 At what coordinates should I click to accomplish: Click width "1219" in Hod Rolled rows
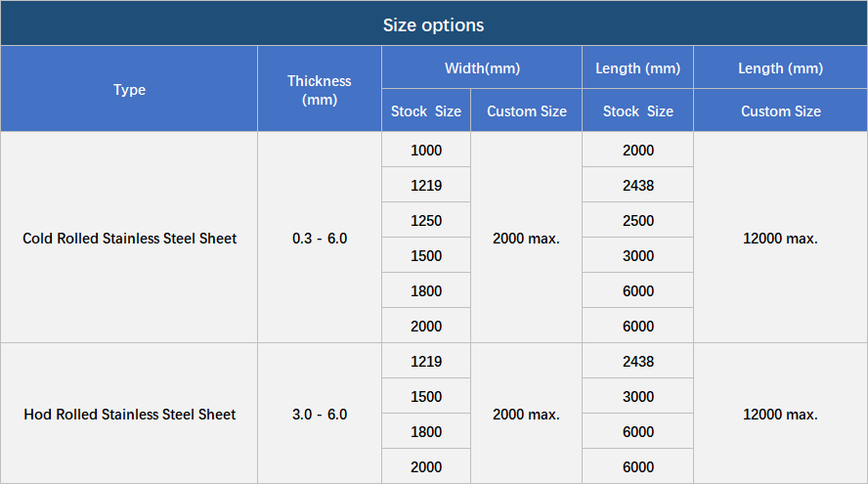tap(426, 362)
